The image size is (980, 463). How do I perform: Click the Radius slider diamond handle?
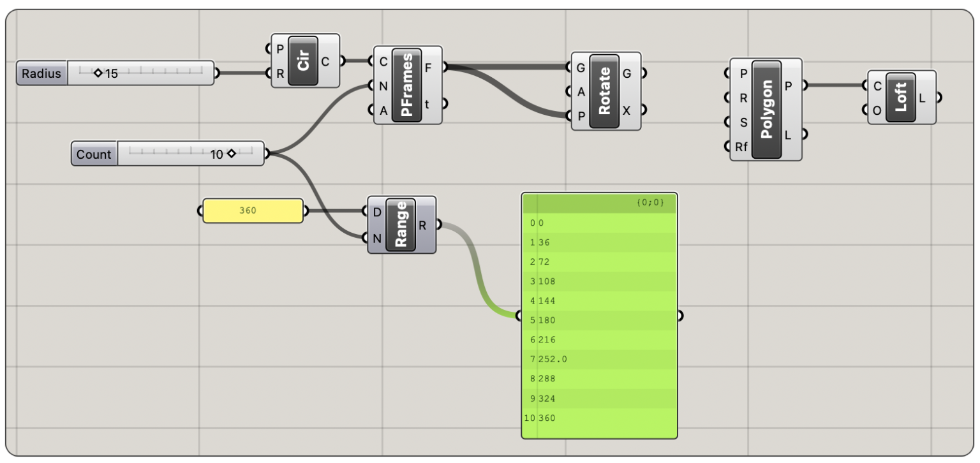click(x=98, y=73)
